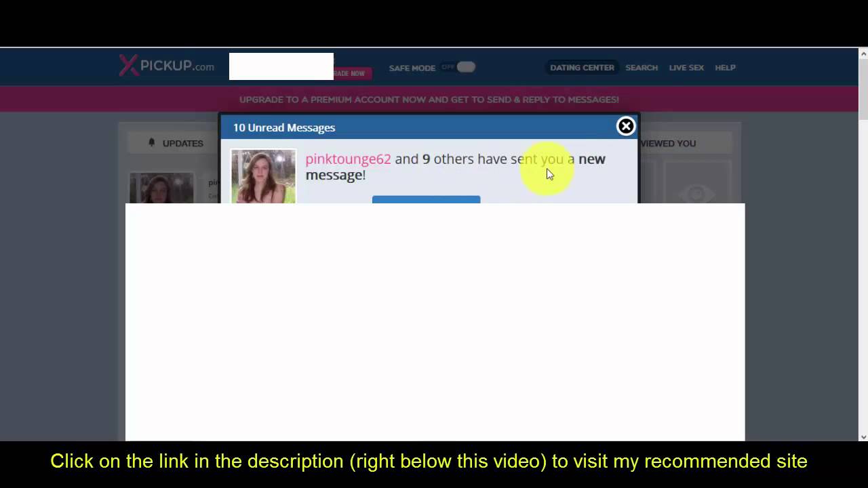This screenshot has width=868, height=488.
Task: Click the Upgrade Now button
Action: (x=353, y=73)
